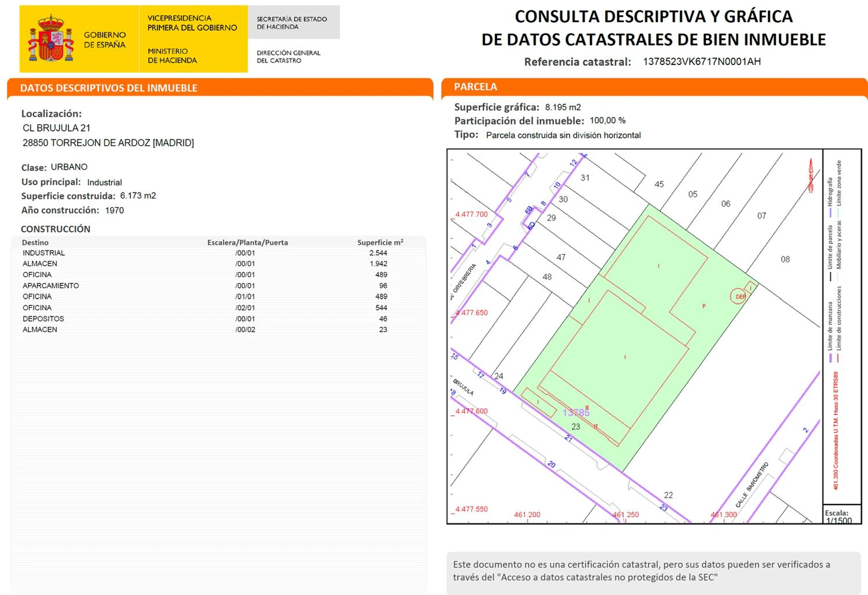Click the CALLE BAROMETRO street label
Image resolution: width=868 pixels, height=595 pixels.
[751, 485]
